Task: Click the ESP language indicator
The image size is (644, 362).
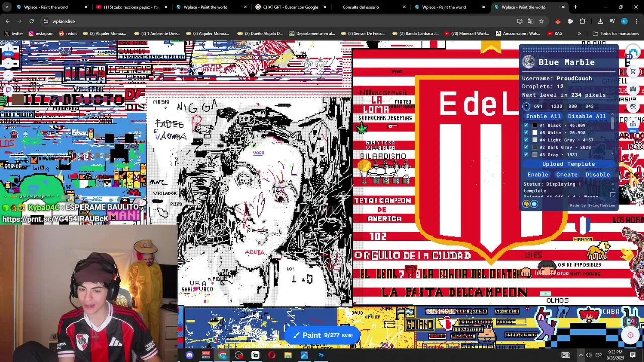Action: coord(599,355)
